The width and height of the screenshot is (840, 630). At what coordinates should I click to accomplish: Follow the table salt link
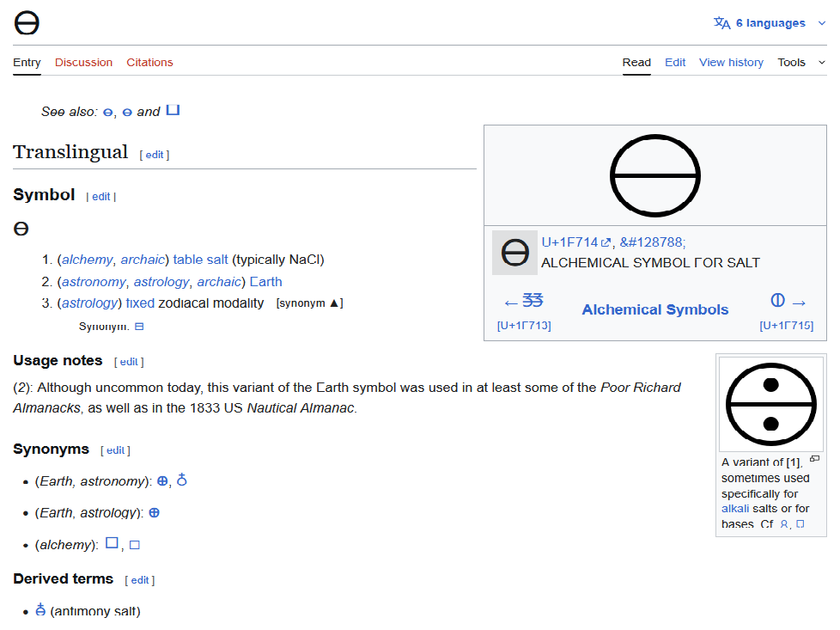tap(200, 260)
